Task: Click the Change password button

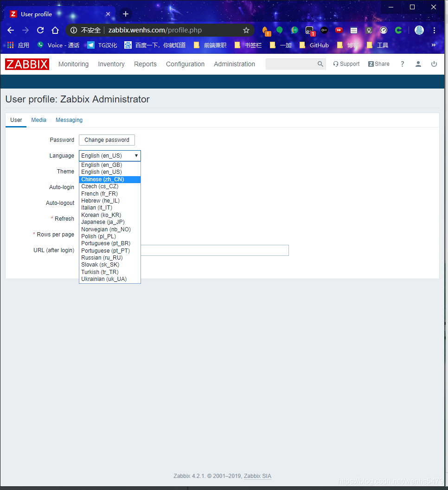Action: tap(107, 140)
